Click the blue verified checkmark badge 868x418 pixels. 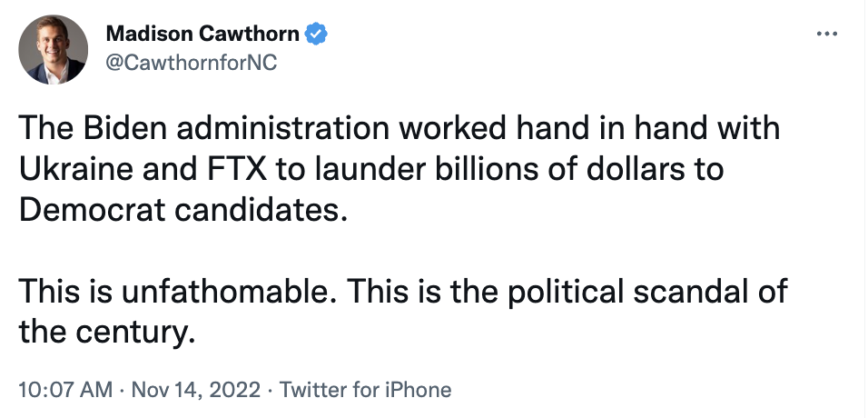[x=317, y=35]
